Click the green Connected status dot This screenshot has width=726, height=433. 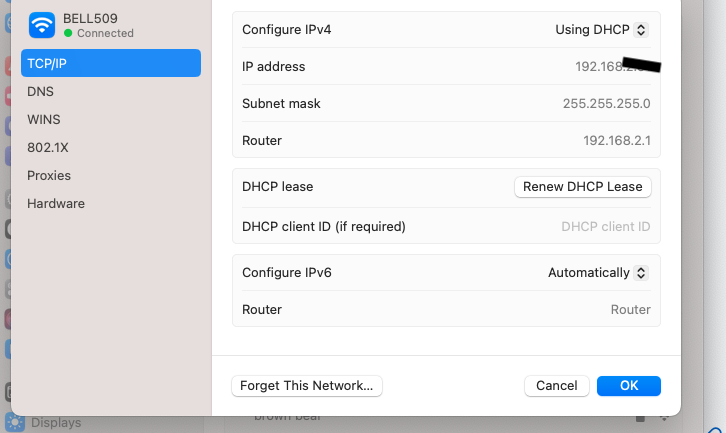(x=68, y=33)
